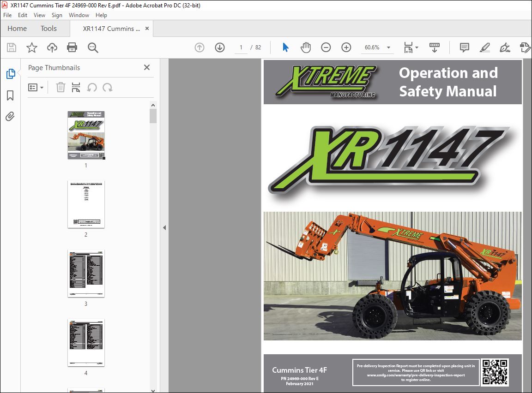The image size is (532, 393).
Task: Open the find text magnifier tool
Action: (x=93, y=48)
